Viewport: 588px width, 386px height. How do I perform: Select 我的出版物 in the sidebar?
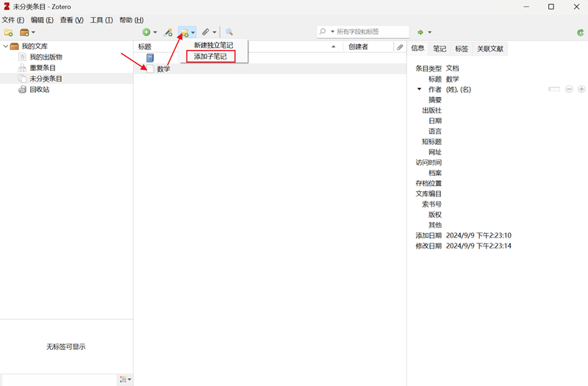click(46, 57)
